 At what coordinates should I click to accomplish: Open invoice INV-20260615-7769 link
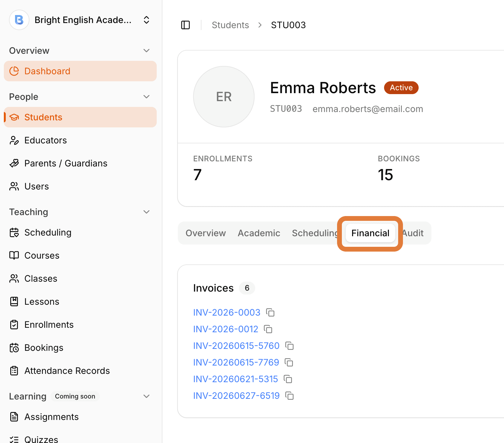236,362
